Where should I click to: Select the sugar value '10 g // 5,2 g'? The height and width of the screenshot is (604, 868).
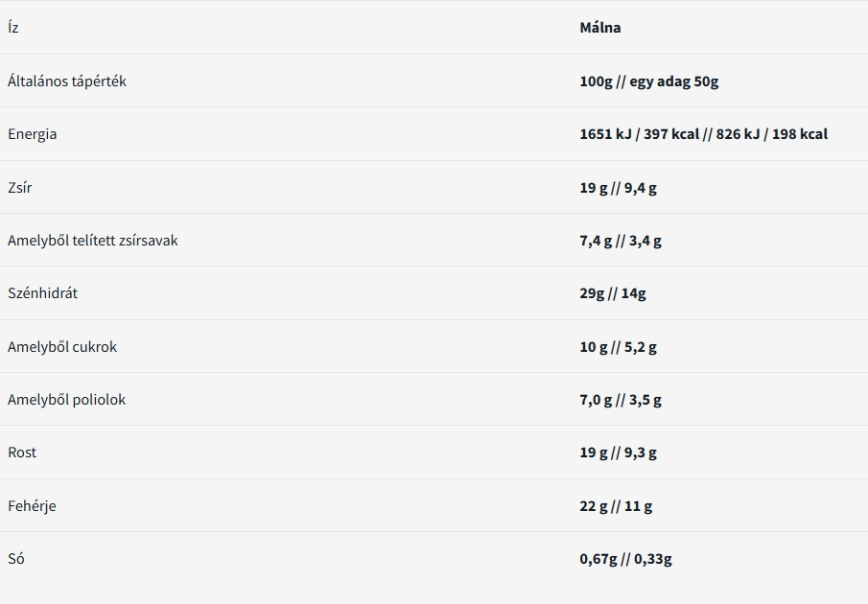(618, 347)
